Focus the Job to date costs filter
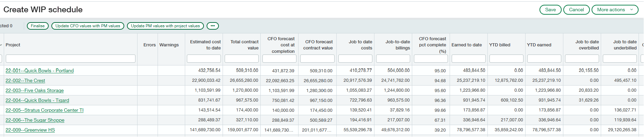This screenshot has width=644, height=137. point(355,59)
